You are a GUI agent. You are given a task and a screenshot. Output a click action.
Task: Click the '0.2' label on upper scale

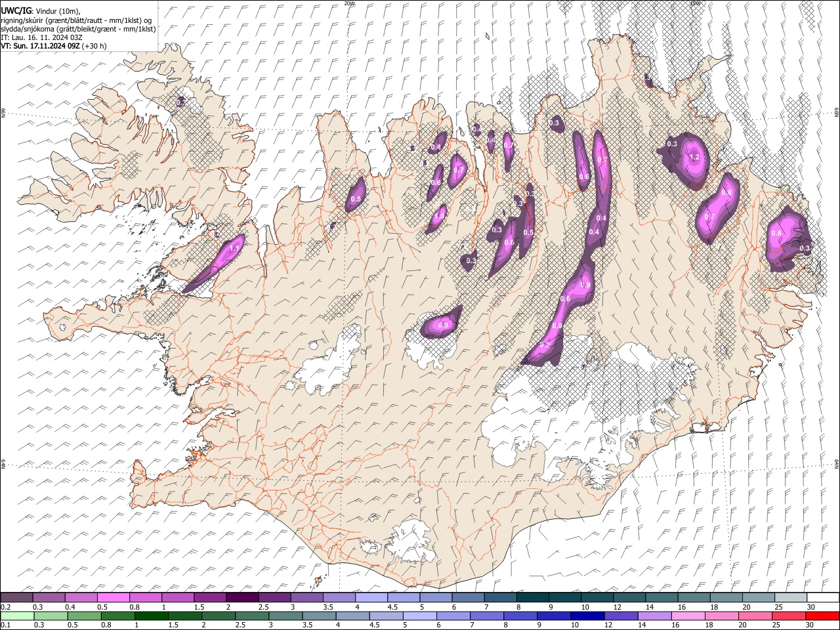6,607
